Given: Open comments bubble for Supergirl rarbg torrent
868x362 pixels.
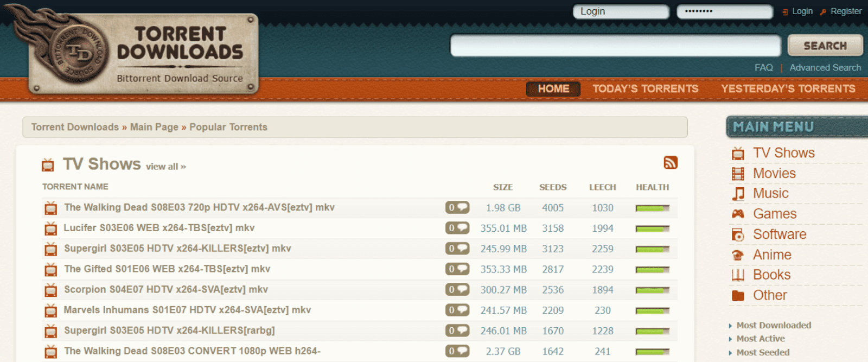Looking at the screenshot, I should click(457, 331).
